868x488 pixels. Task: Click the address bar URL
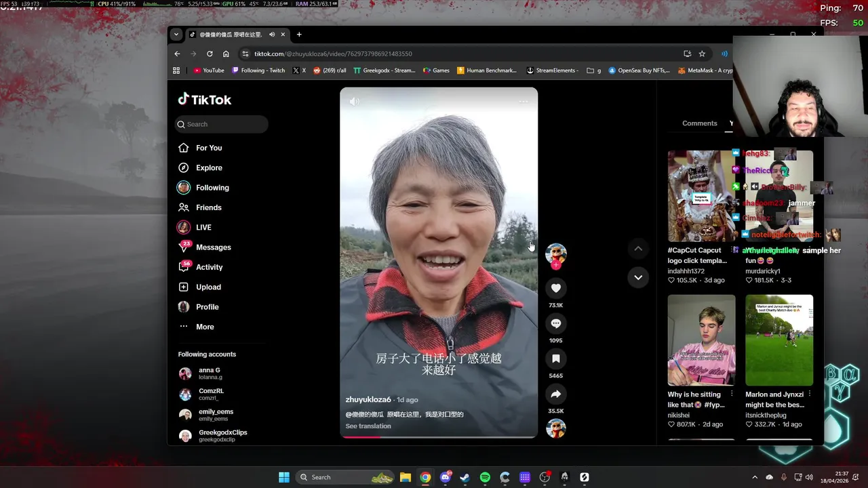pos(333,54)
